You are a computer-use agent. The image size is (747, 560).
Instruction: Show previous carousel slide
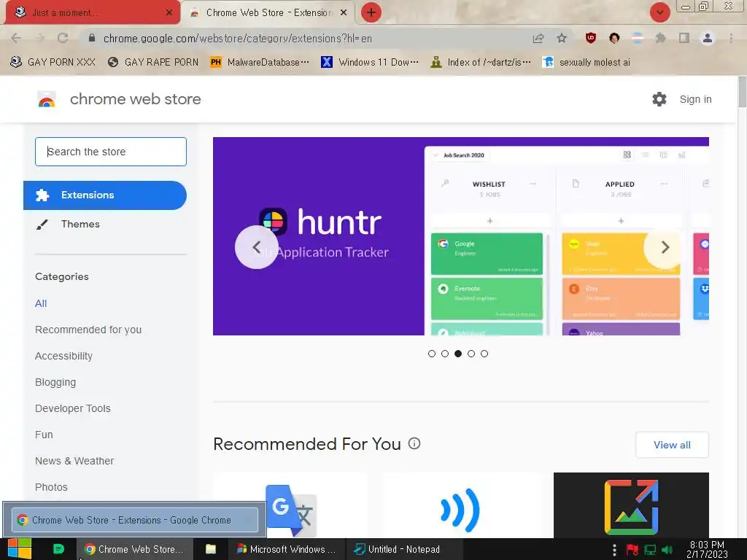257,247
